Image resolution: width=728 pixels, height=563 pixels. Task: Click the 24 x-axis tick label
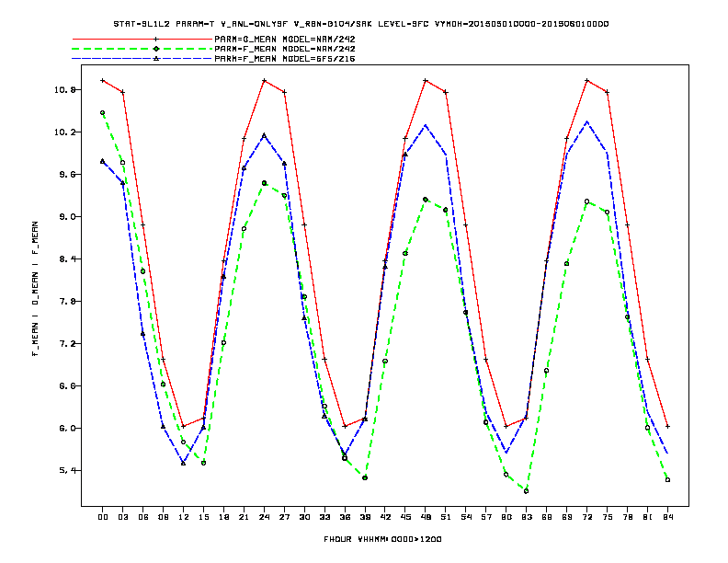coord(264,517)
